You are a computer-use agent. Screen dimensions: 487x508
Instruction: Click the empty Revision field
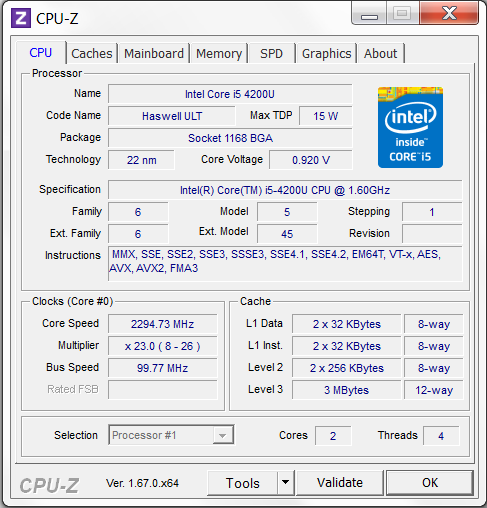pos(432,234)
